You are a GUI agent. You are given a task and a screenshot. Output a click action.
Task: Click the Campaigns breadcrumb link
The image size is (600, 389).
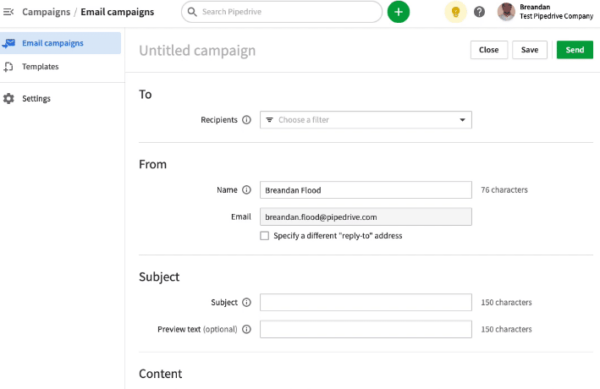point(46,12)
